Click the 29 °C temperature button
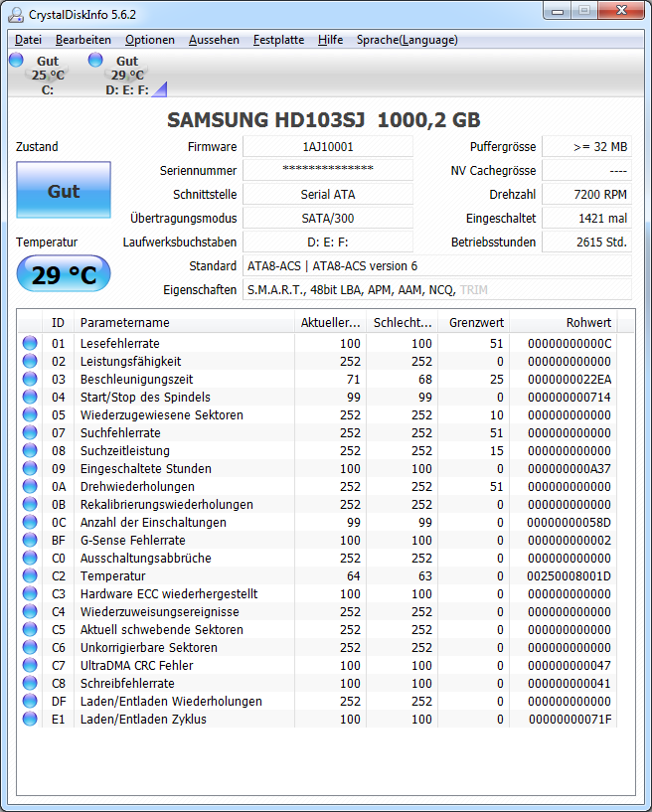Viewport: 652px width, 812px height. click(x=64, y=273)
